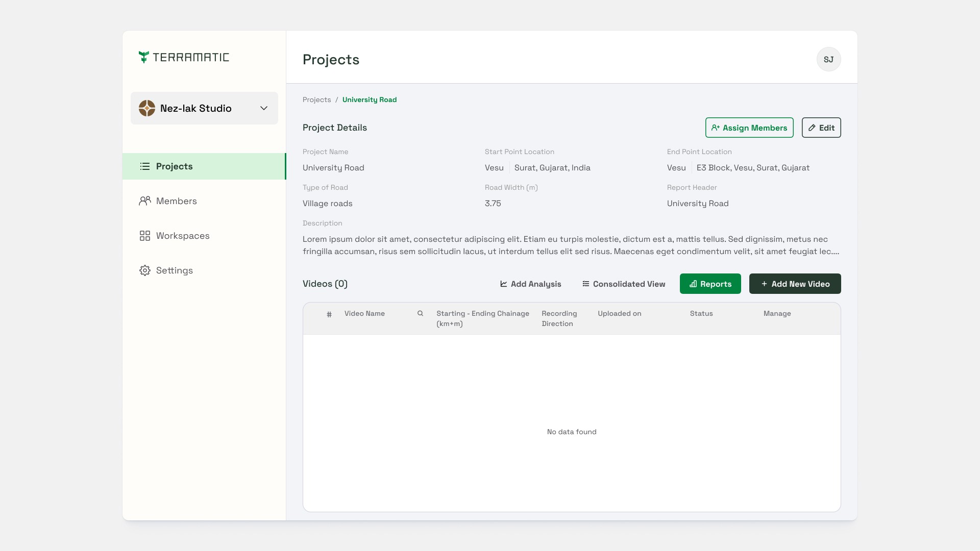Click the Lorem ipsum description text
This screenshot has width=980, height=551.
click(571, 245)
